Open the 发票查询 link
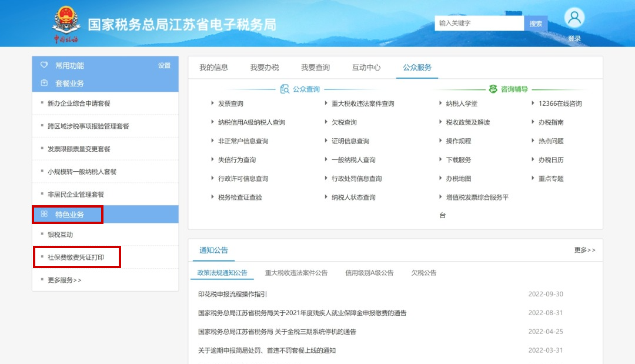Image resolution: width=635 pixels, height=364 pixels. click(x=230, y=103)
